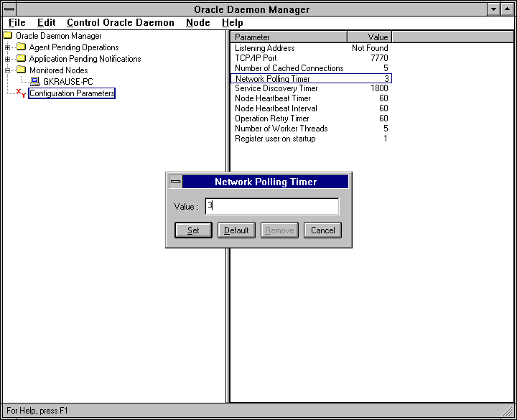The height and width of the screenshot is (420, 517).
Task: Click the XY Configuration Parameters icon
Action: click(x=21, y=93)
